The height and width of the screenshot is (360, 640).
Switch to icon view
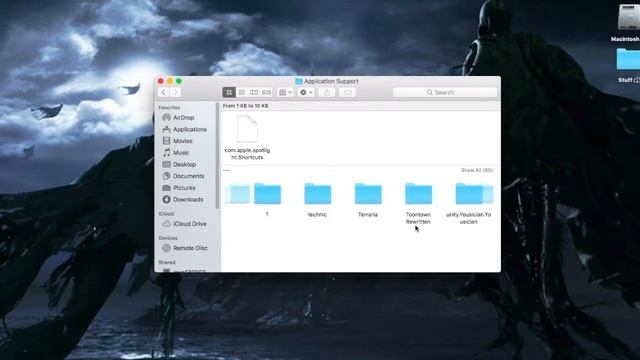[x=229, y=92]
